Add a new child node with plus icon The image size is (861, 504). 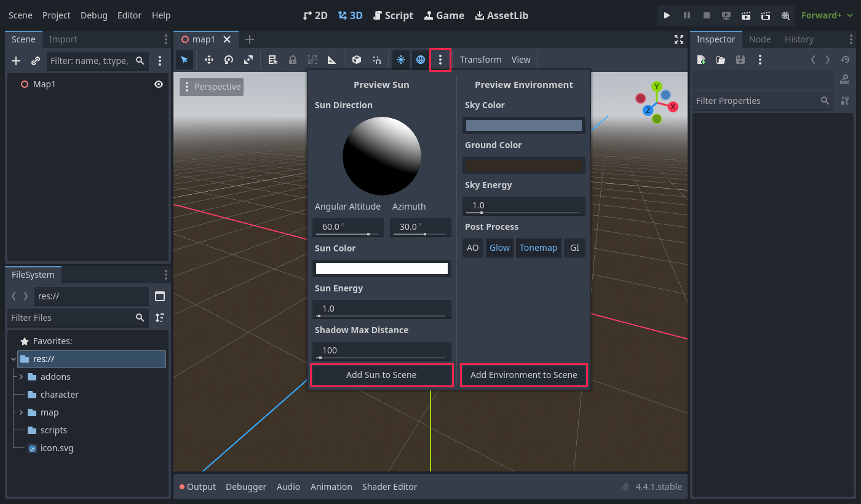[17, 61]
